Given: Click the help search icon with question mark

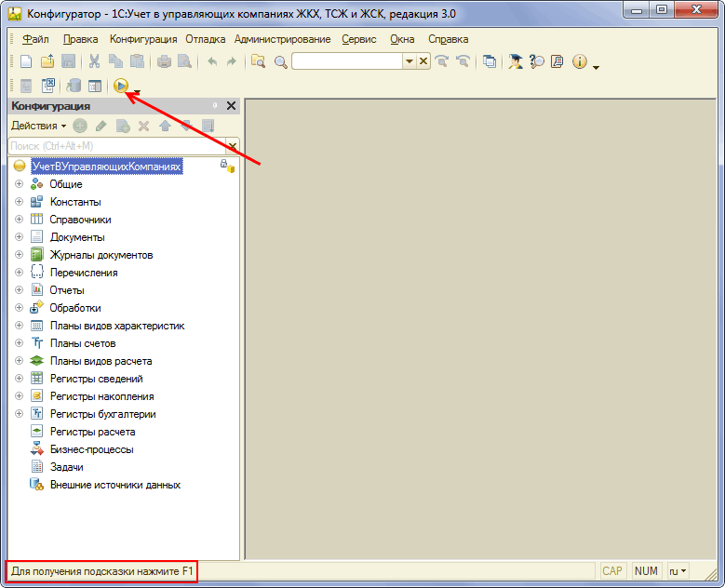Looking at the screenshot, I should (x=536, y=61).
